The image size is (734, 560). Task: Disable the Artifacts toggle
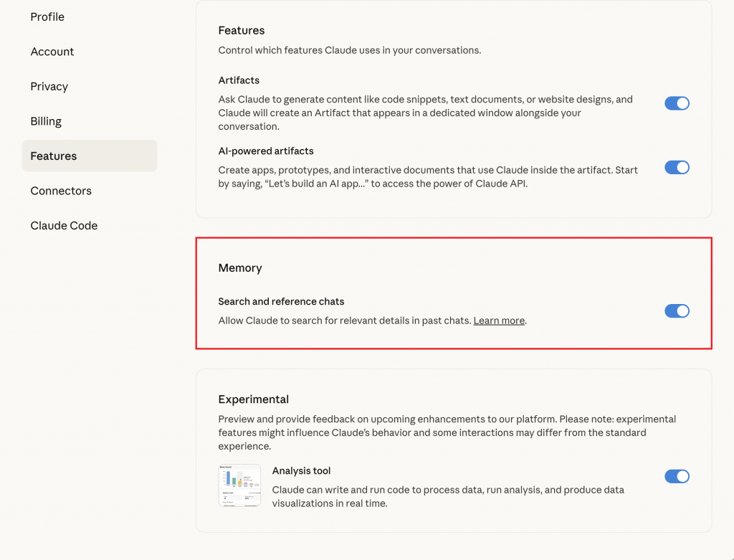tap(677, 103)
